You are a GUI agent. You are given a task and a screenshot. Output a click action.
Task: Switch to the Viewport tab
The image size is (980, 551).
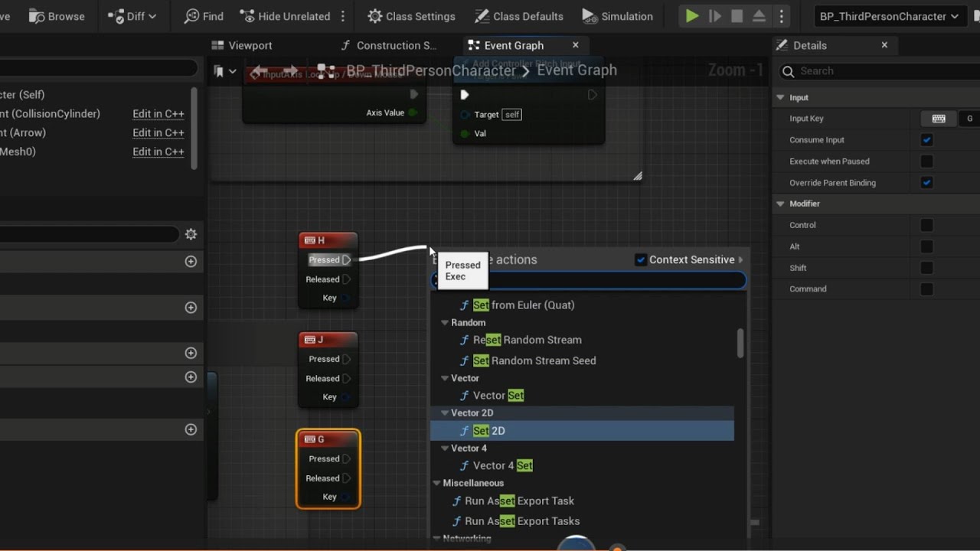pos(242,45)
